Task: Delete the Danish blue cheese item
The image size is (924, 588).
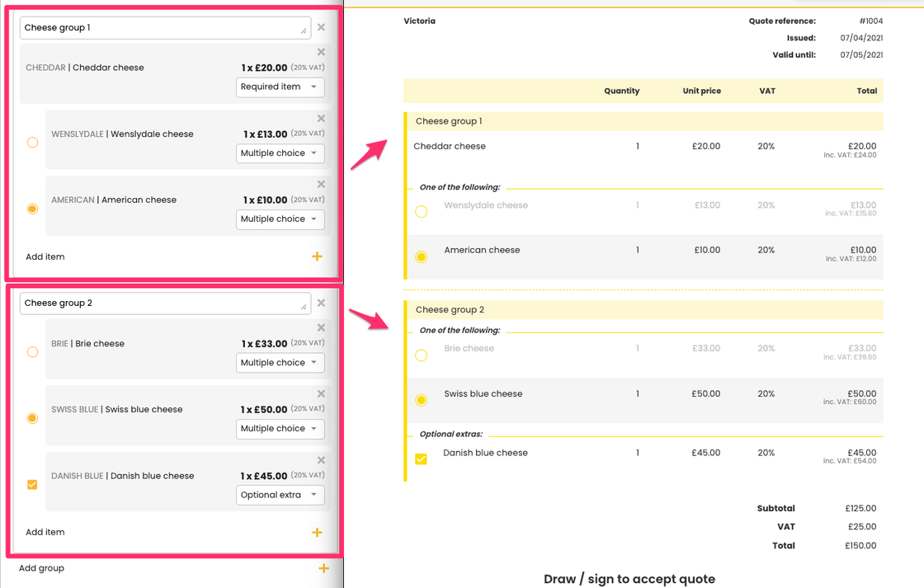Action: click(x=321, y=460)
